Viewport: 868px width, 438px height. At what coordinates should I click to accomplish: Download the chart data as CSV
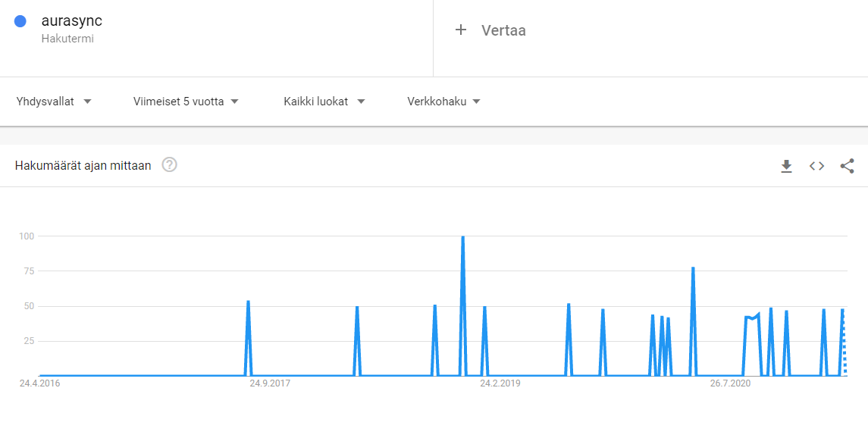click(786, 166)
